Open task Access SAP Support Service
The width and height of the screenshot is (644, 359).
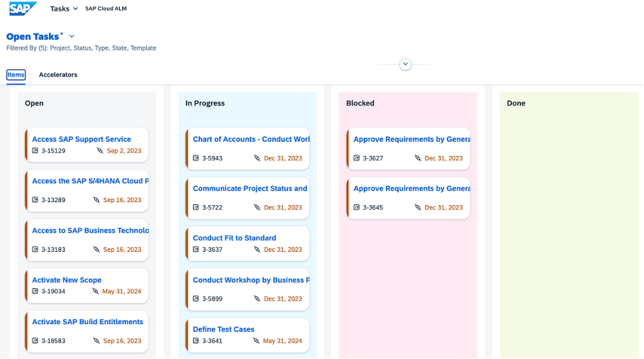click(82, 139)
